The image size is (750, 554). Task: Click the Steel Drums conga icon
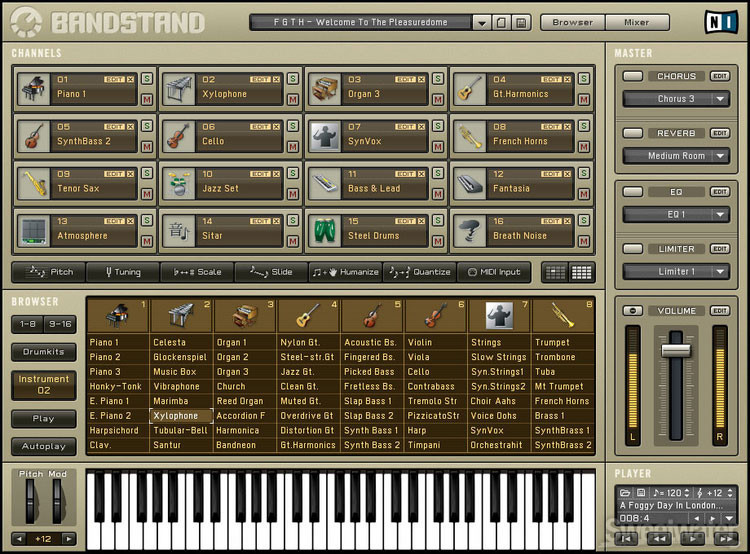coord(325,231)
